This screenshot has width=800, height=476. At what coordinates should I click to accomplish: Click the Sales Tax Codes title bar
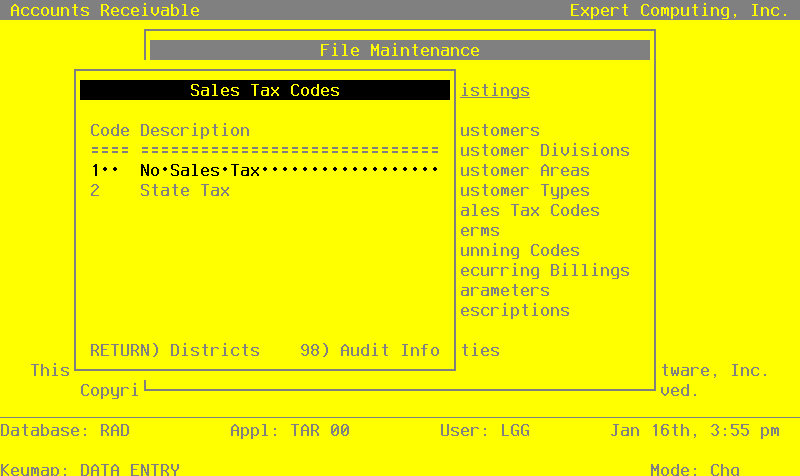tap(265, 90)
